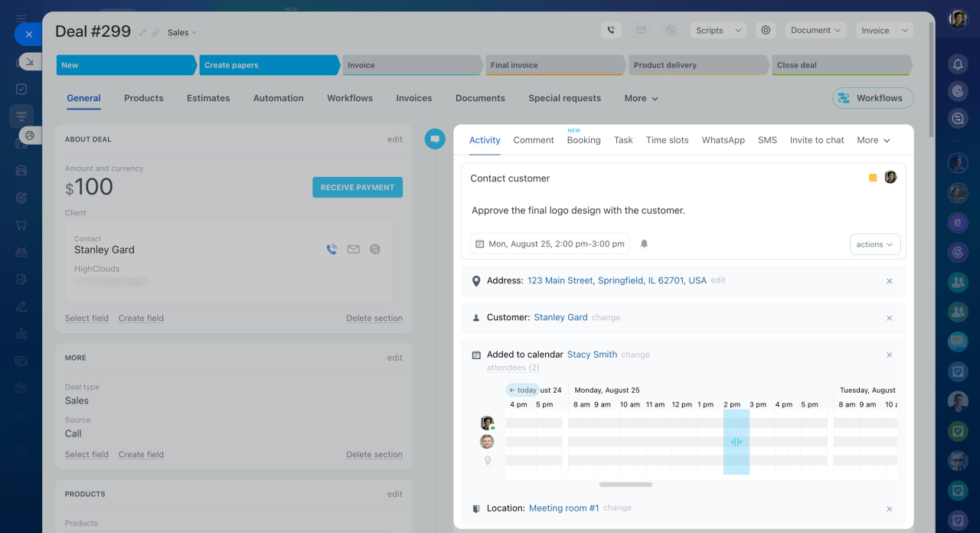Set deal stage to Close deal
Viewport: 980px width, 533px height.
pyautogui.click(x=842, y=65)
